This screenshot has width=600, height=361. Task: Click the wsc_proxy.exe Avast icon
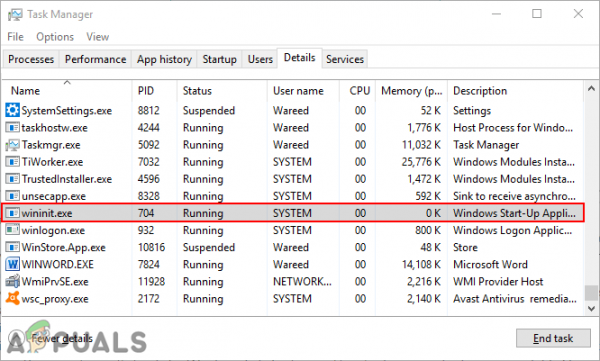point(12,298)
